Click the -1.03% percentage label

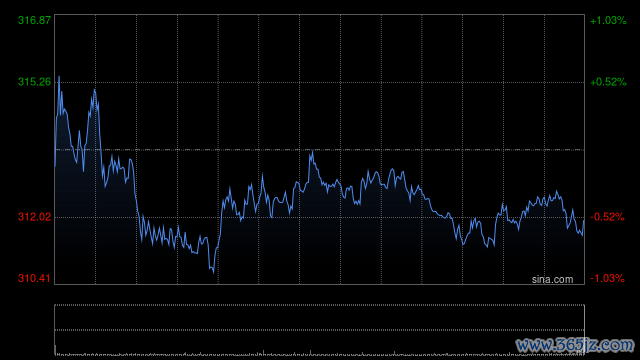(607, 278)
